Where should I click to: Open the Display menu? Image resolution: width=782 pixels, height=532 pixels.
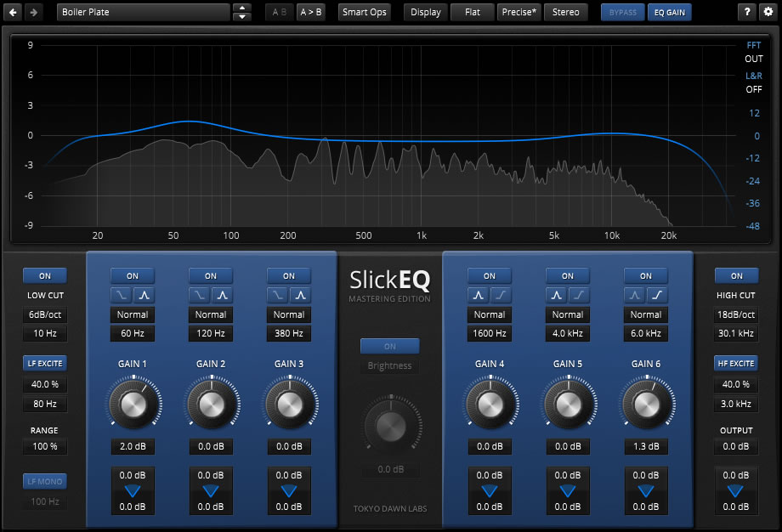point(425,12)
